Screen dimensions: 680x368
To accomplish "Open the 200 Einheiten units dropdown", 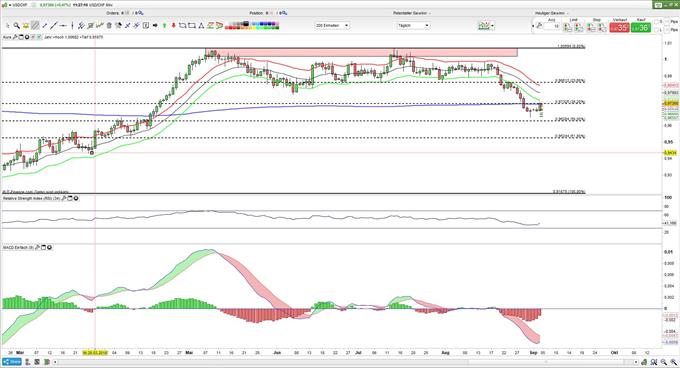I will point(332,26).
